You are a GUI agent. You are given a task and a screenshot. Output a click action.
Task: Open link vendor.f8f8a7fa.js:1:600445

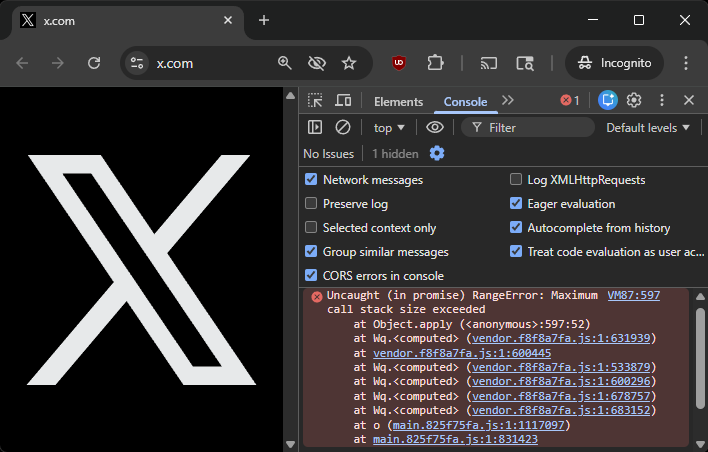(x=462, y=353)
